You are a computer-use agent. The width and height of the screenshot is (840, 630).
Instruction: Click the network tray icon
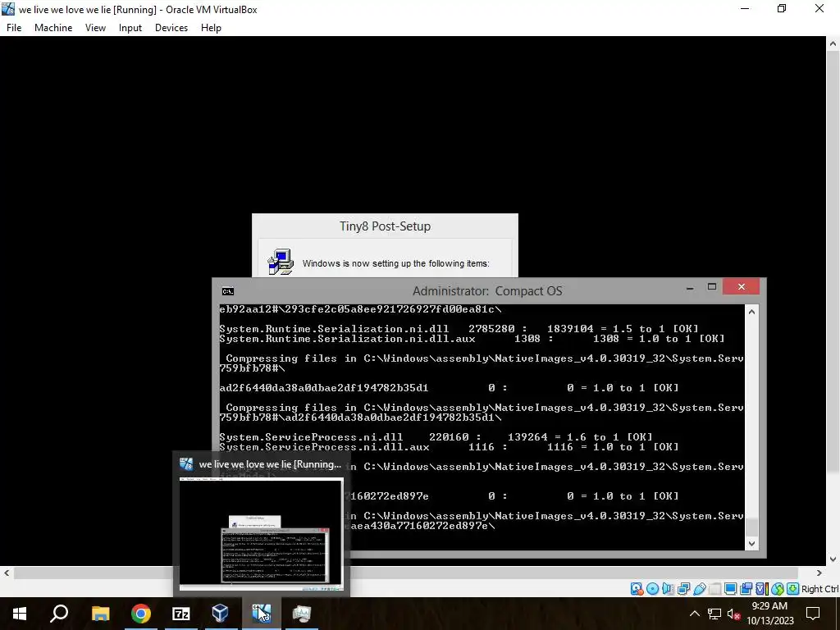click(714, 614)
